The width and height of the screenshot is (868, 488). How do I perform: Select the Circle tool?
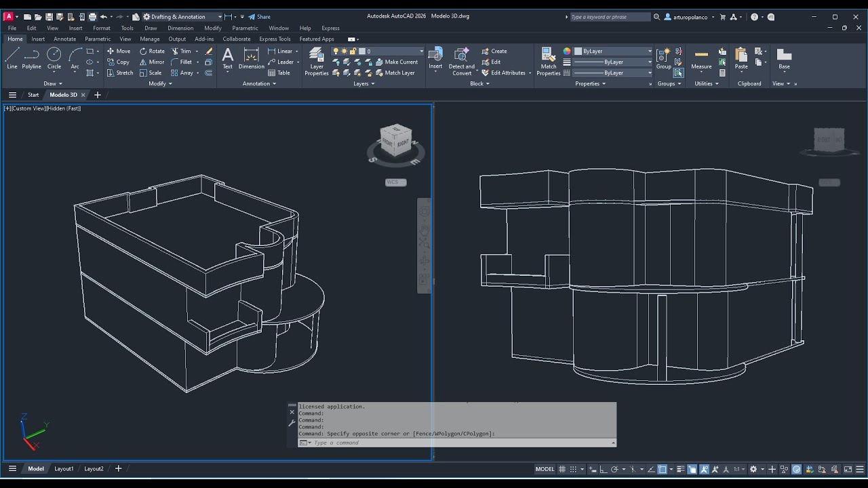click(x=54, y=58)
